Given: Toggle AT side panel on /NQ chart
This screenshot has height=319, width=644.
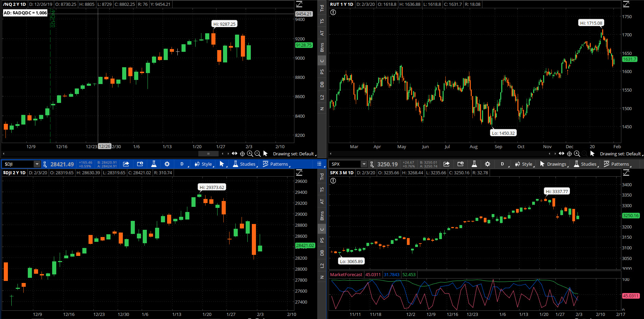Looking at the screenshot, I should pos(322,33).
